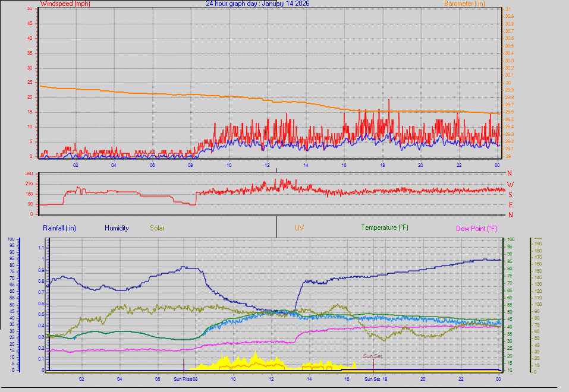Select the 24 hour graph day title

click(257, 4)
